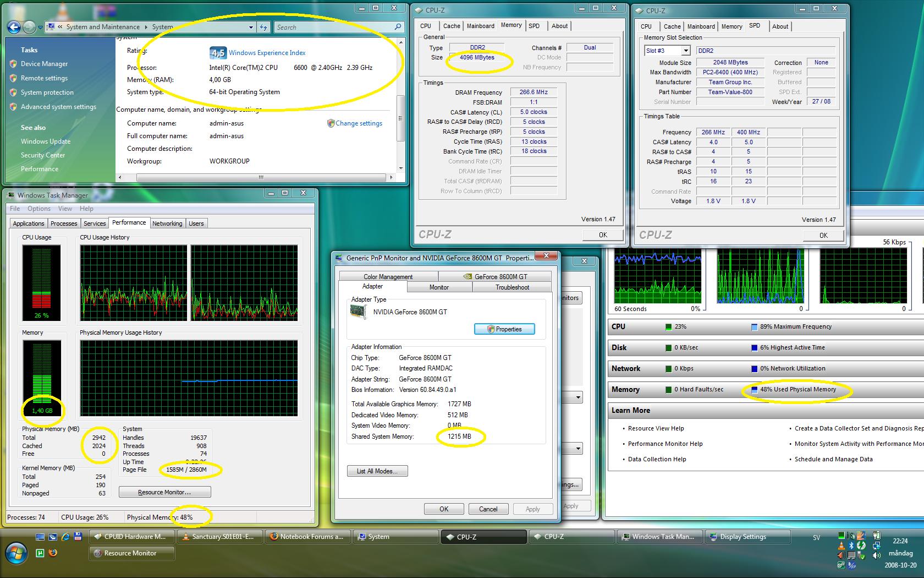Click the Change settings link

359,123
